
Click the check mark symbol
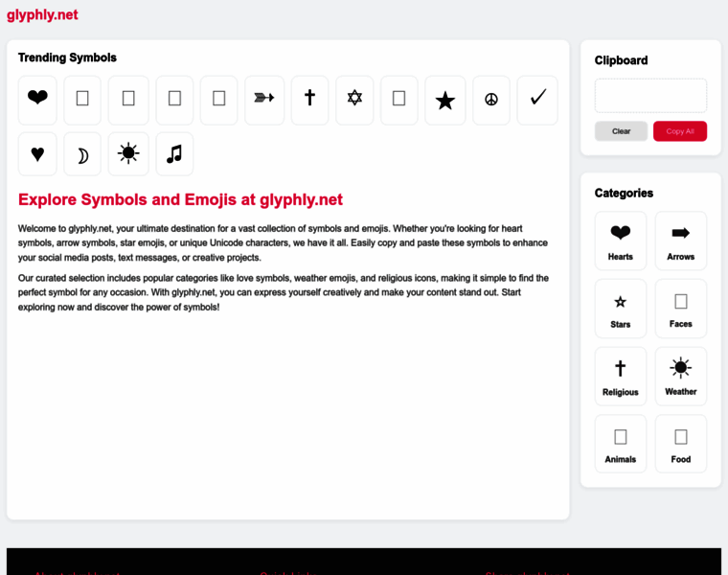tap(537, 100)
